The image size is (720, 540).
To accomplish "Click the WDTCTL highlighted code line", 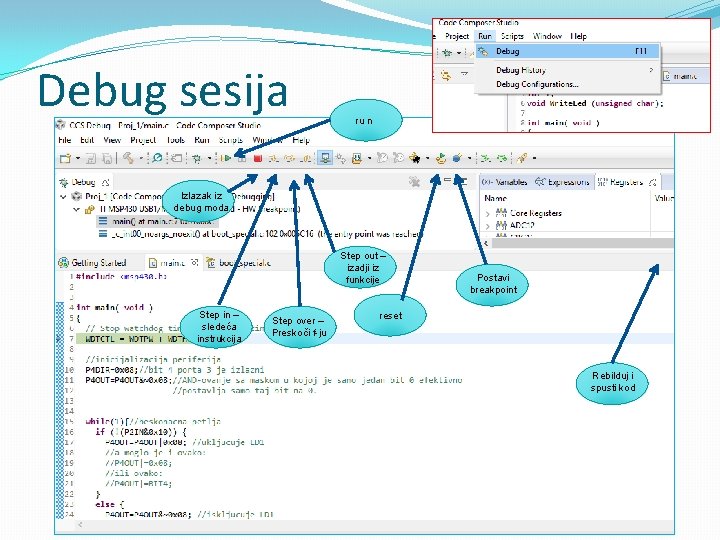I will coord(374,339).
